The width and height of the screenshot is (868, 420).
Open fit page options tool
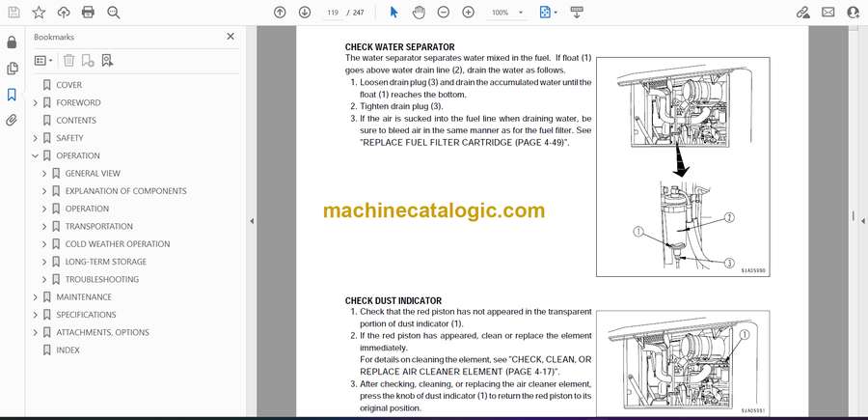coord(548,13)
